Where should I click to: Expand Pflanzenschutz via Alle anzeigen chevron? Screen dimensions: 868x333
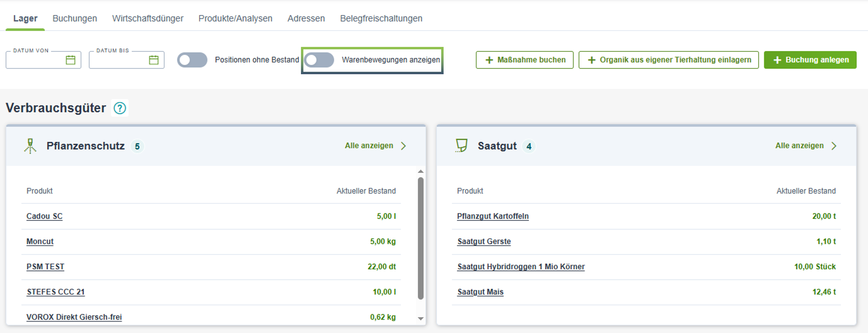pyautogui.click(x=403, y=146)
